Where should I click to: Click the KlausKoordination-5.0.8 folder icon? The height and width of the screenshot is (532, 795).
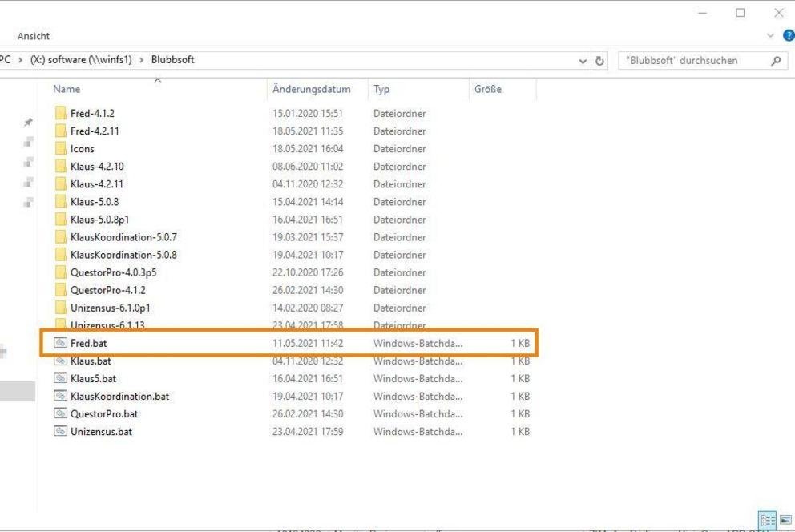point(60,255)
